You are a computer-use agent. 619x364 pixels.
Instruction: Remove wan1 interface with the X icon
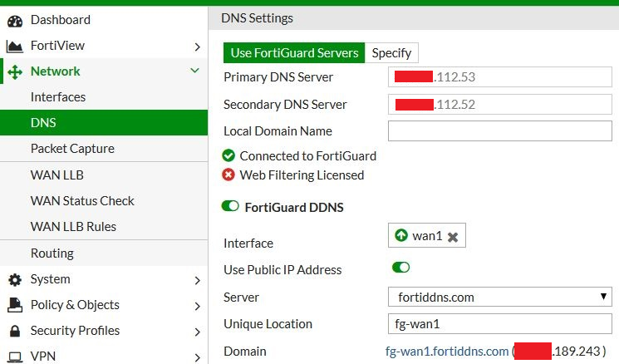coord(453,237)
